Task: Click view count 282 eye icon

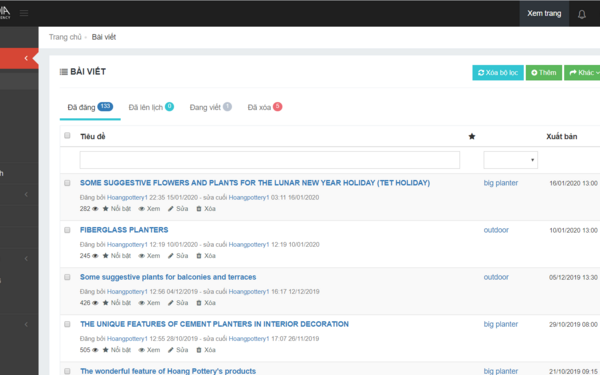Action: [95, 209]
